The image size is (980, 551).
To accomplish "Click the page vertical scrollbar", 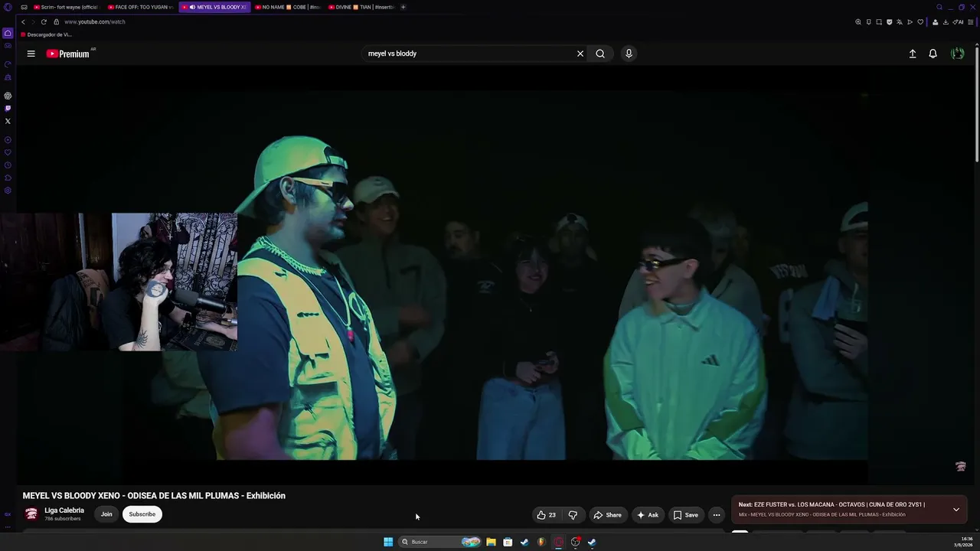I will [x=977, y=103].
